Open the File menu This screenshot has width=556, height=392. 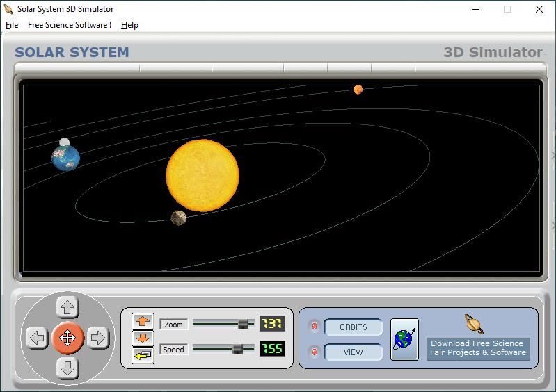[12, 25]
